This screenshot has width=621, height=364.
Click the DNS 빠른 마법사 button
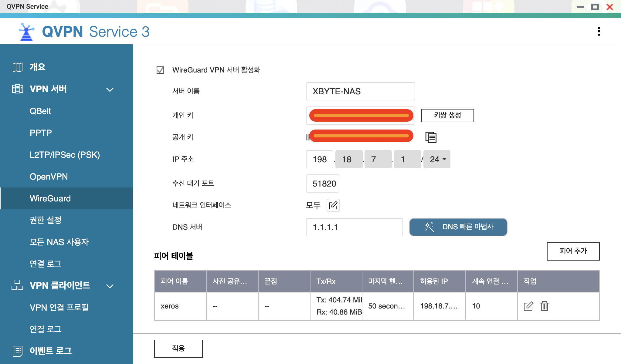click(458, 227)
